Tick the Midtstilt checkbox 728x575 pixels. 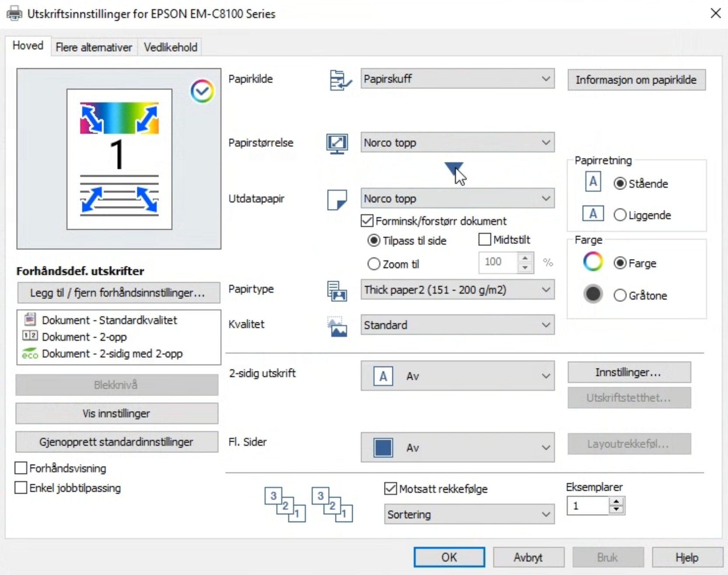coord(484,239)
